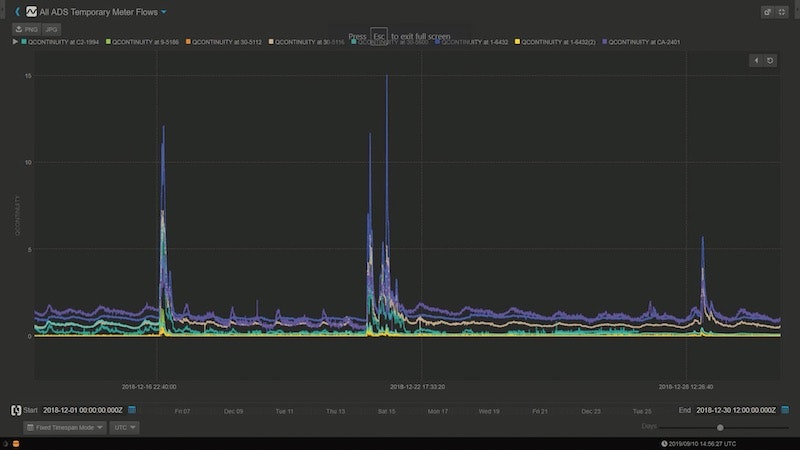Click the plot history back arrow icon
Viewport: 800px width, 450px height.
coord(756,61)
